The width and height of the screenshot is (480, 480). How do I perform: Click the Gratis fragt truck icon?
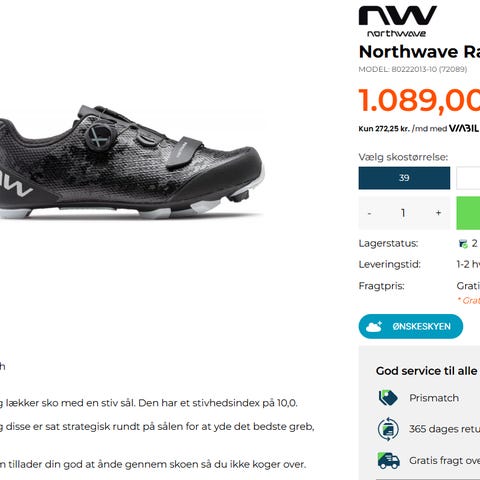pos(388,461)
